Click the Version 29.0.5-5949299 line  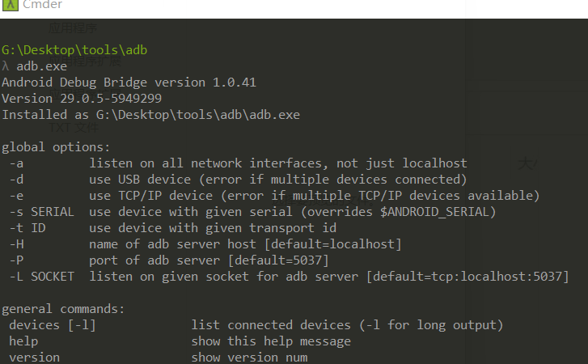pos(82,99)
